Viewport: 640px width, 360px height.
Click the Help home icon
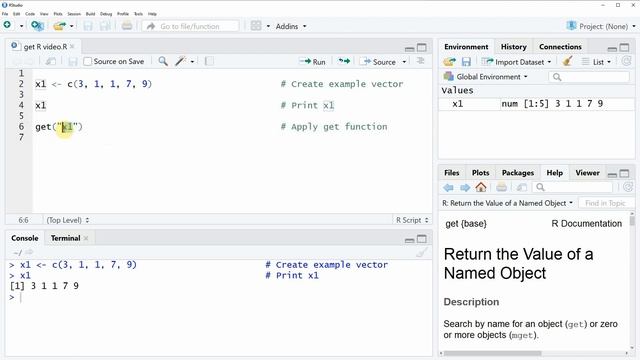pyautogui.click(x=481, y=187)
